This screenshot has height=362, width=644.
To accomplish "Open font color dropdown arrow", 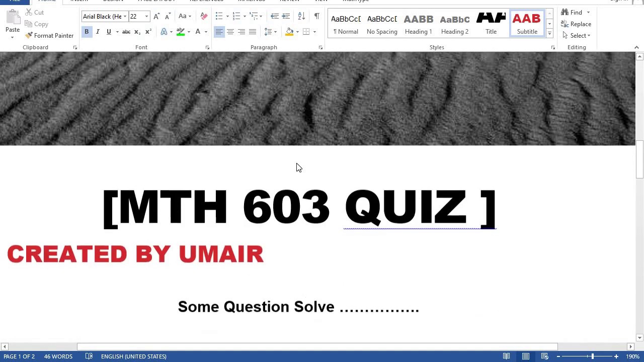I will [206, 32].
